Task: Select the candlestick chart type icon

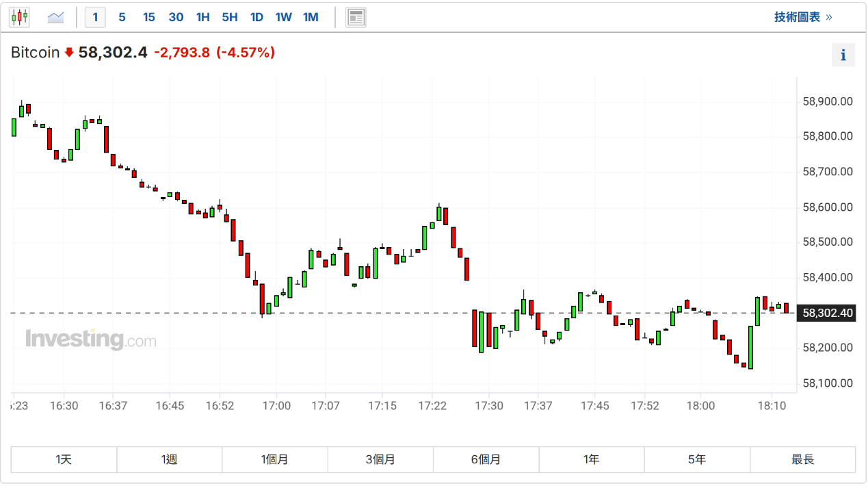Action: tap(20, 17)
